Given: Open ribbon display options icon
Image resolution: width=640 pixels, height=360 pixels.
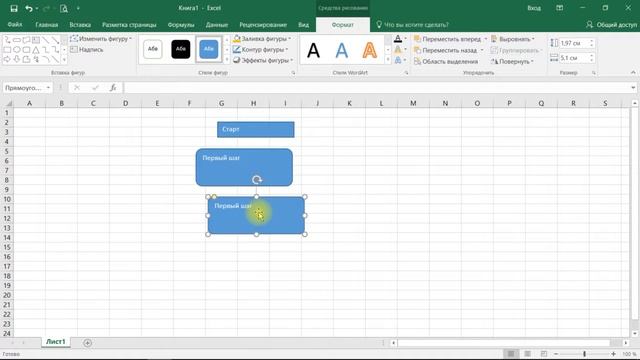Looking at the screenshot, I should click(x=560, y=8).
